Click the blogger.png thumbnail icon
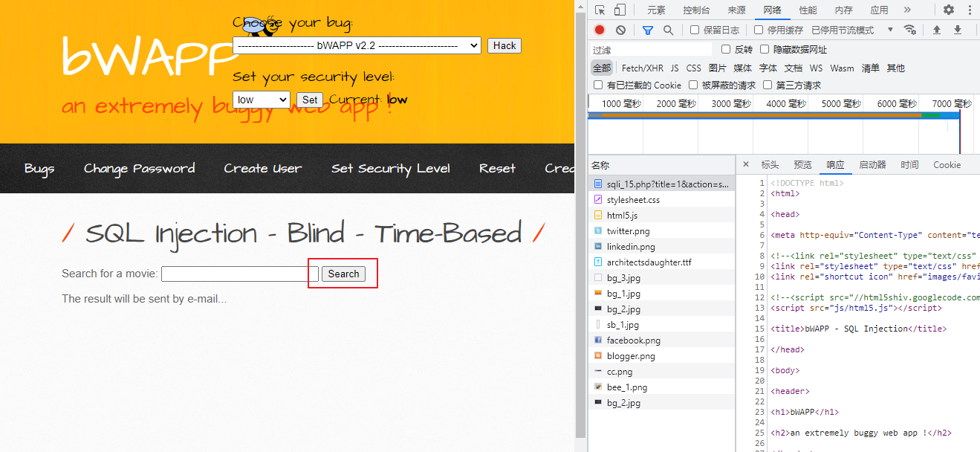This screenshot has height=452, width=980. click(x=598, y=356)
